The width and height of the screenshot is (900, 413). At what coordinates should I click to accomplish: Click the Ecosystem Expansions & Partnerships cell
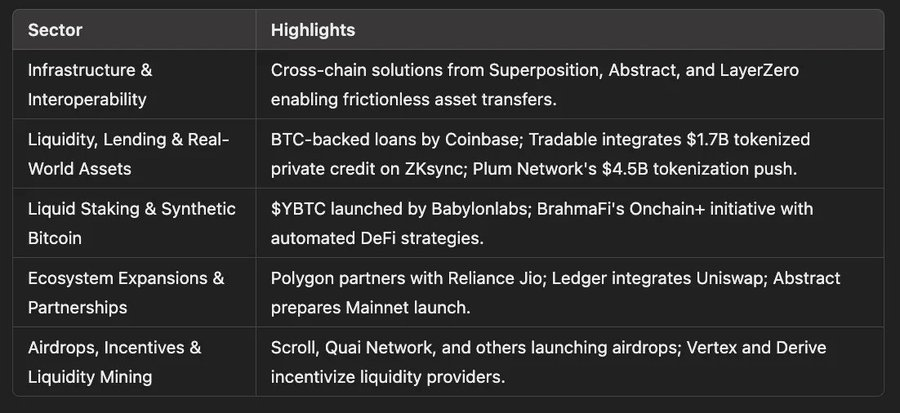click(126, 291)
